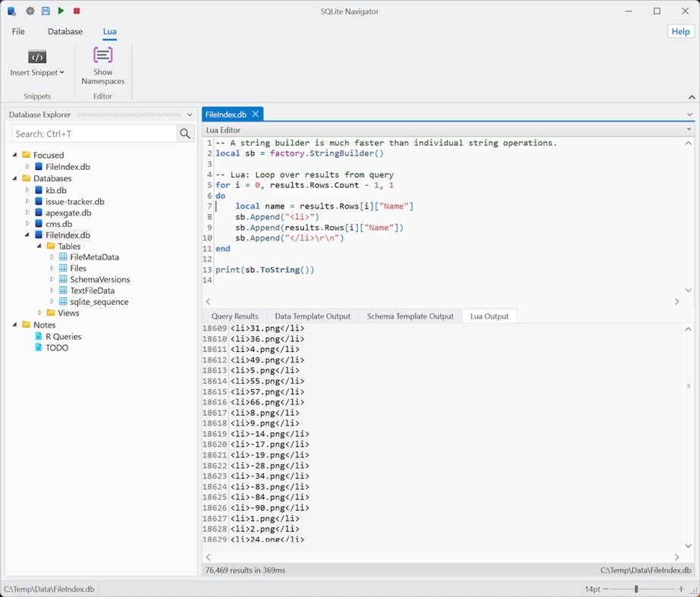Switch to the Query Results tab
The image size is (700, 597).
(x=234, y=316)
